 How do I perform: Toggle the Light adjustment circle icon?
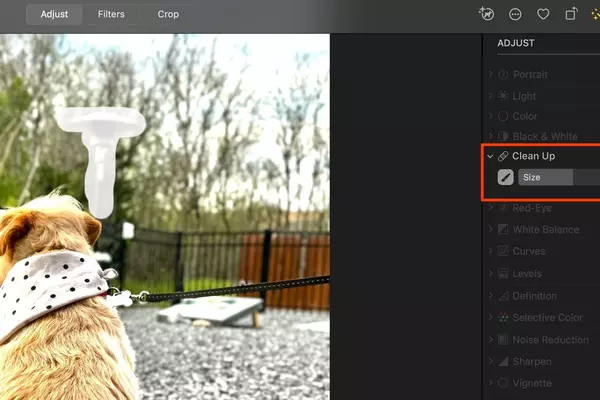coord(503,96)
